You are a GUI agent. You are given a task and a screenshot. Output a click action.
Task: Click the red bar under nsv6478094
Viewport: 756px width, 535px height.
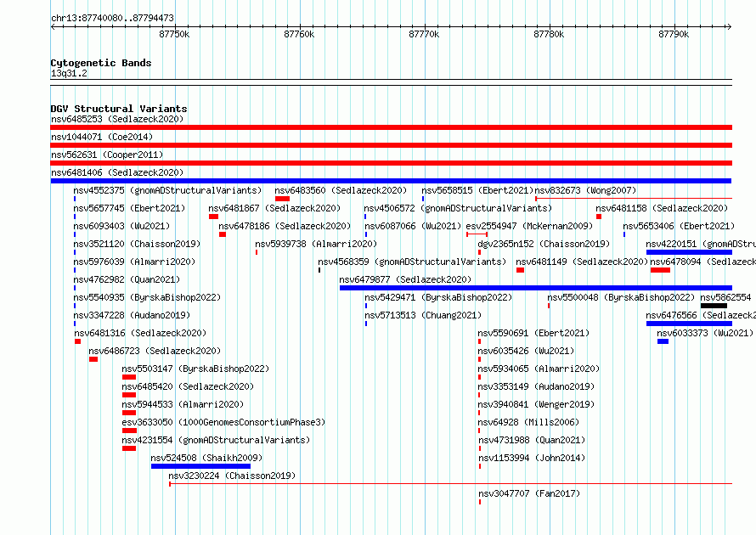(x=660, y=270)
